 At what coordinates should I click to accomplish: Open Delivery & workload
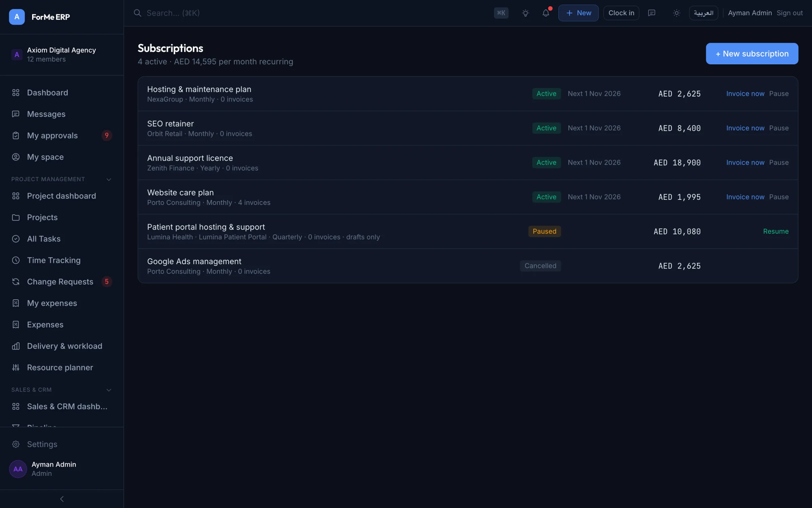(x=62, y=346)
